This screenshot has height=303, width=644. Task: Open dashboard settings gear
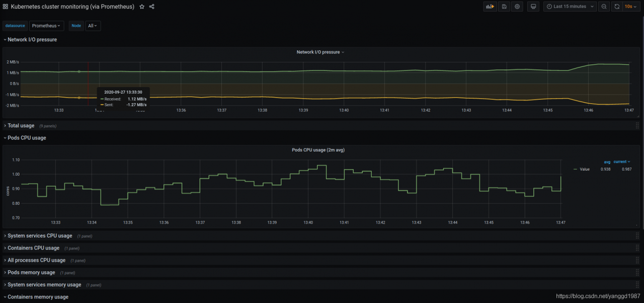coord(517,7)
